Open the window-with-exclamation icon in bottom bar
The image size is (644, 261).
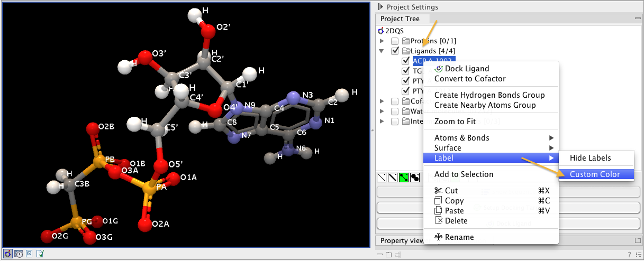(x=19, y=254)
